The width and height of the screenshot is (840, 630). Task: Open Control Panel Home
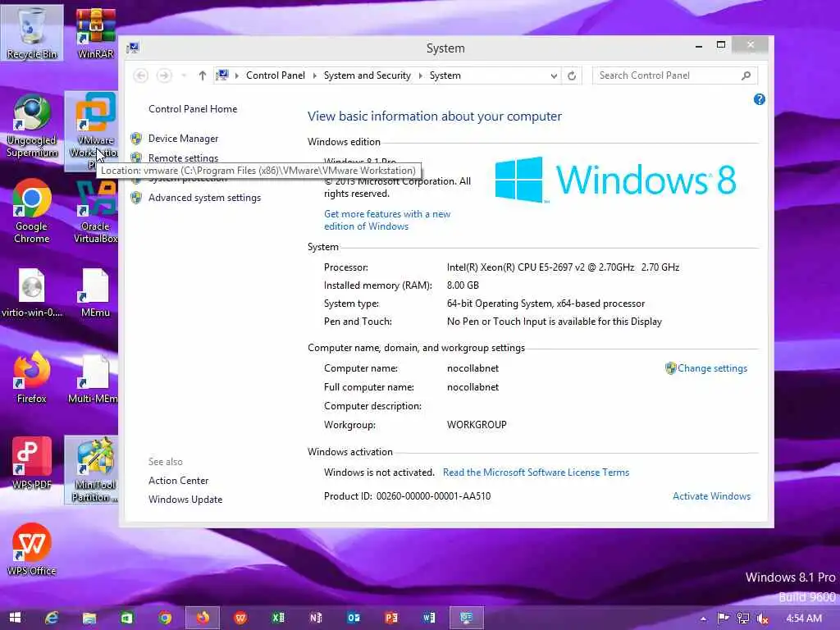(193, 109)
